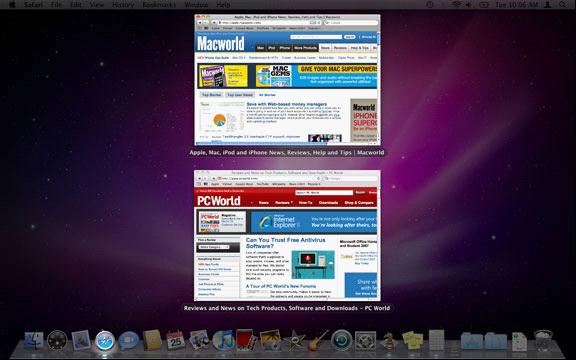Click the Safari compass icon in Dock
Viewport: 576px width, 360px height.
coord(105,341)
